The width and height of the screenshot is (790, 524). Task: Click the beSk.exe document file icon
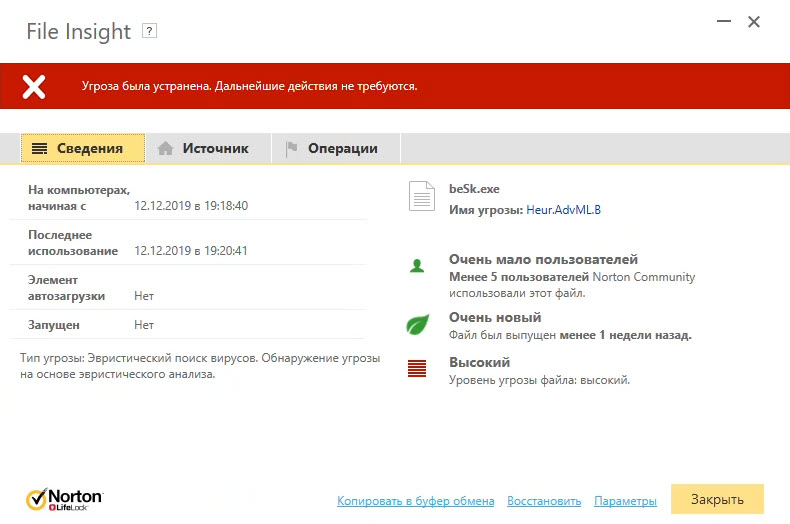(422, 196)
